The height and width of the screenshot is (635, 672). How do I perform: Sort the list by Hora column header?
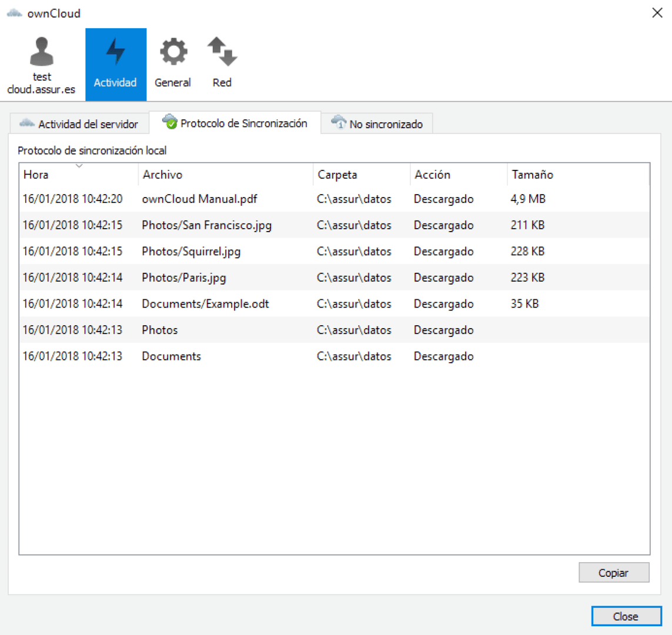pos(36,175)
